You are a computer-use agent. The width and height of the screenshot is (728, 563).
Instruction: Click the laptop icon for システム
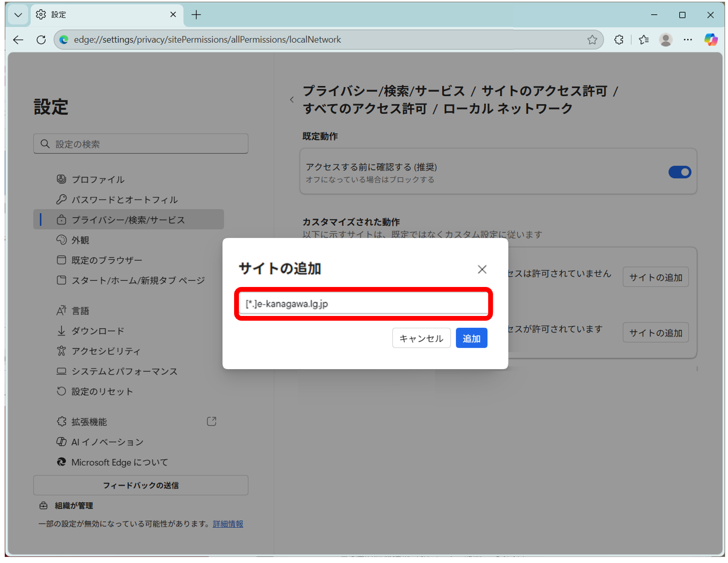pos(61,371)
